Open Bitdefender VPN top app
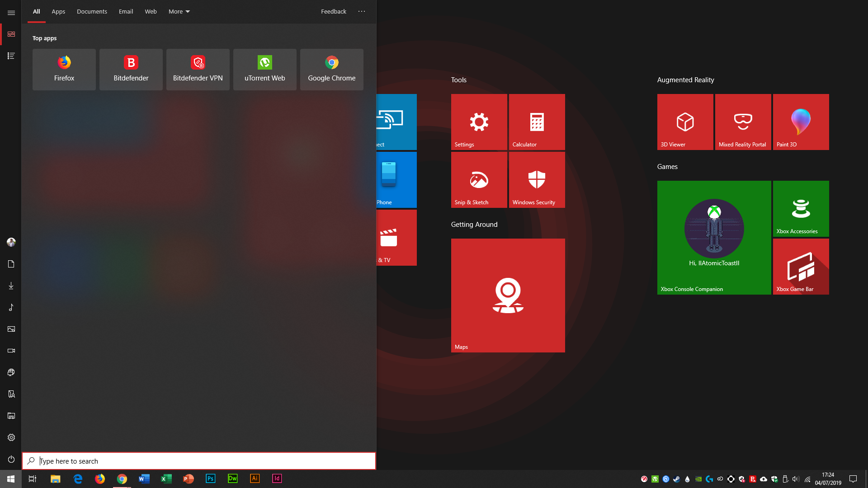 coord(198,70)
